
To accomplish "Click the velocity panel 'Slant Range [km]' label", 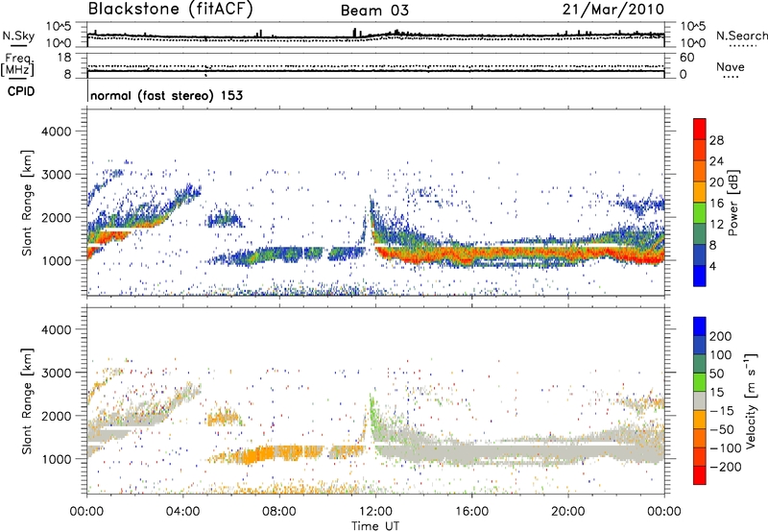I will point(27,401).
